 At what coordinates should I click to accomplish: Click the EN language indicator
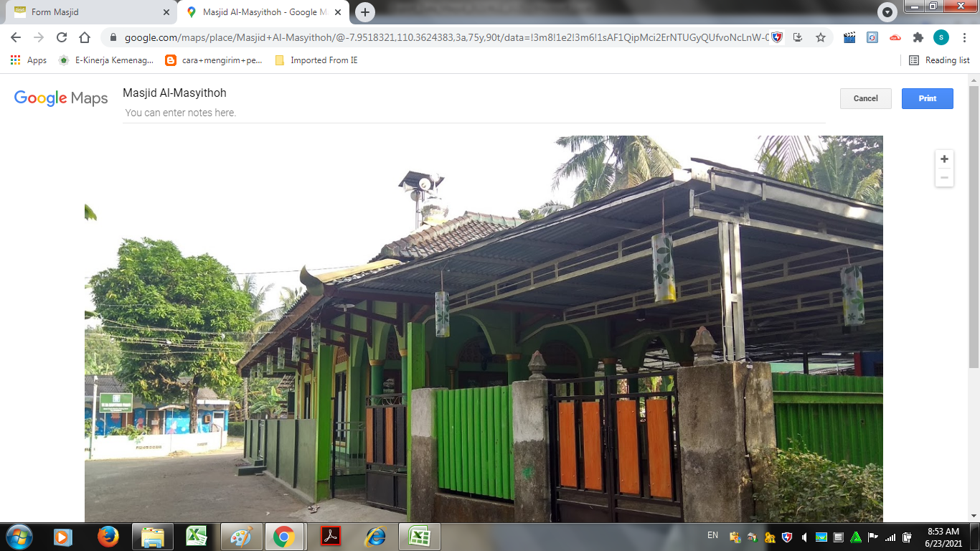point(712,535)
